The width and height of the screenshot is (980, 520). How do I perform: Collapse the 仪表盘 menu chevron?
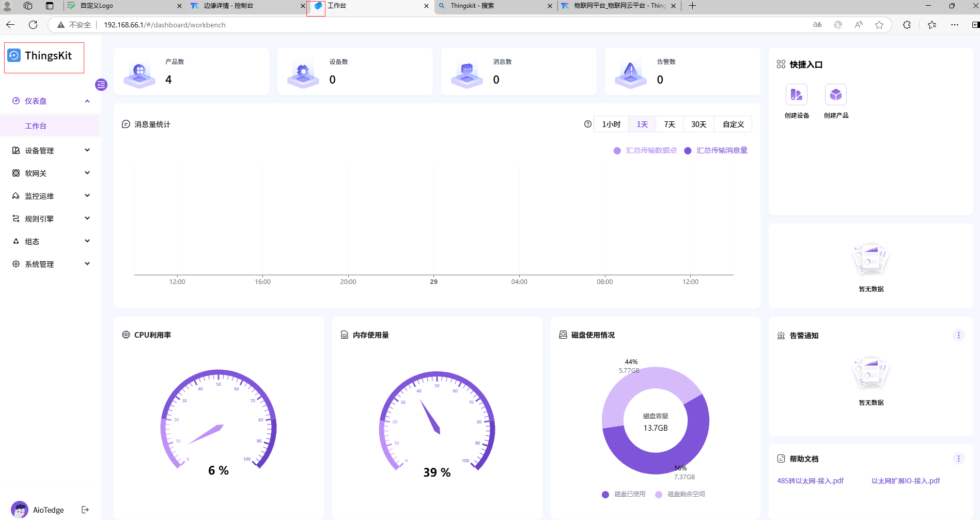87,101
